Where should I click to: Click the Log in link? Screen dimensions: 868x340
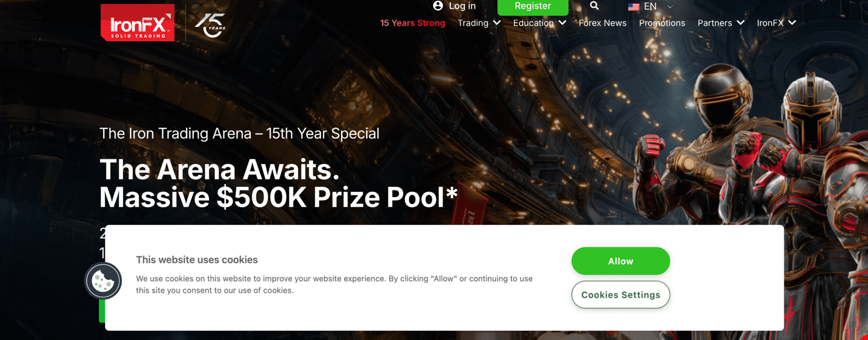pyautogui.click(x=462, y=6)
